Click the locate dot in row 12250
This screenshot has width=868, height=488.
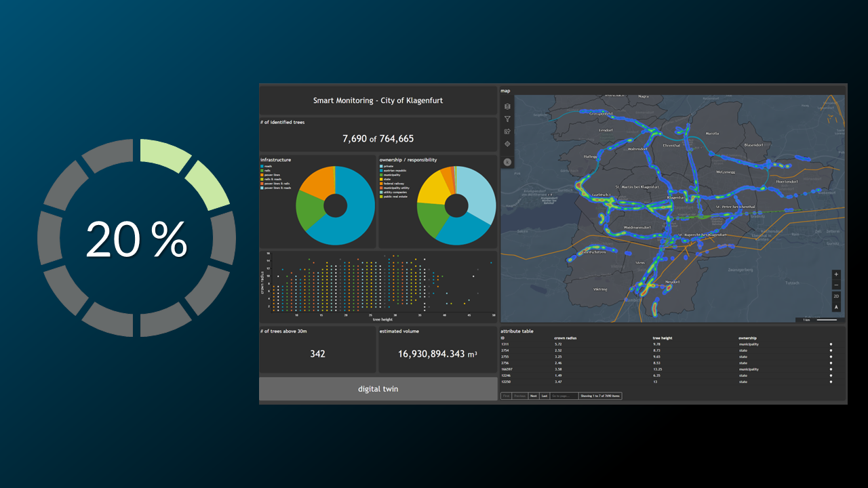pyautogui.click(x=831, y=382)
